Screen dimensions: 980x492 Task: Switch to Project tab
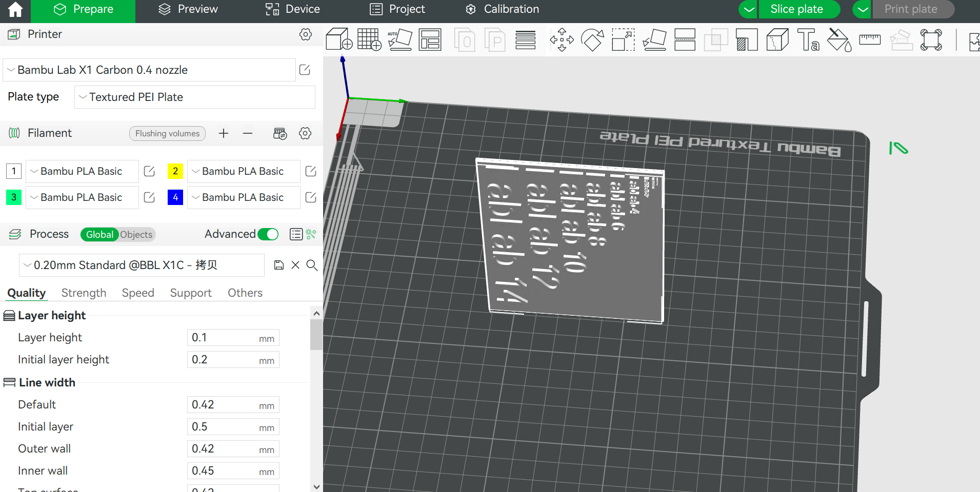pos(397,9)
